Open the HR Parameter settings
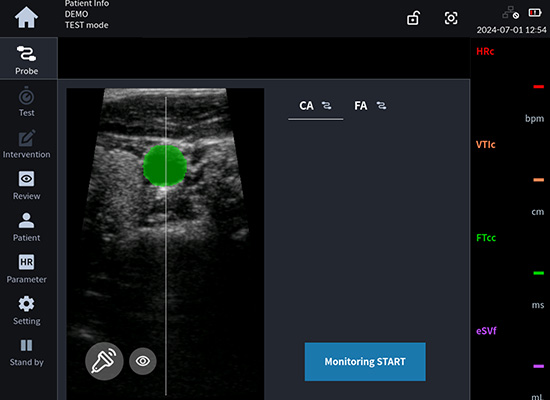The width and height of the screenshot is (550, 400). [x=27, y=268]
